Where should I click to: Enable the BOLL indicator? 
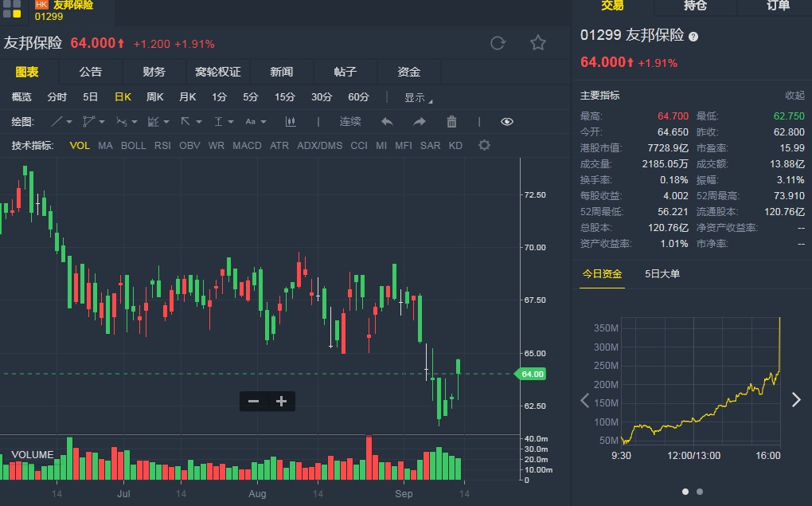[133, 146]
